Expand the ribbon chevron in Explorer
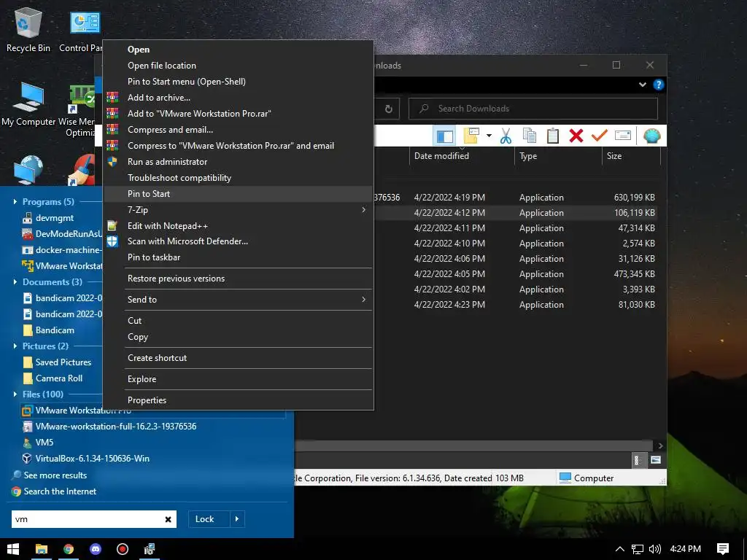The height and width of the screenshot is (560, 747). [642, 85]
